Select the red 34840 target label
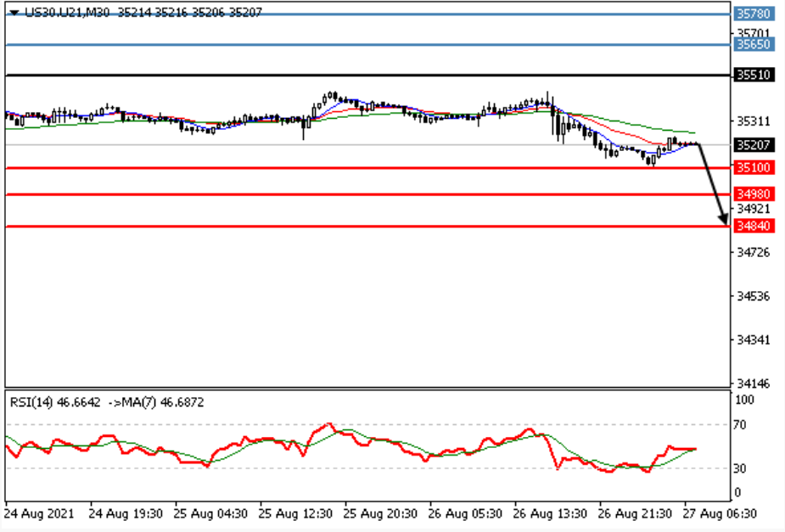Image resolution: width=785 pixels, height=532 pixels. click(x=754, y=226)
